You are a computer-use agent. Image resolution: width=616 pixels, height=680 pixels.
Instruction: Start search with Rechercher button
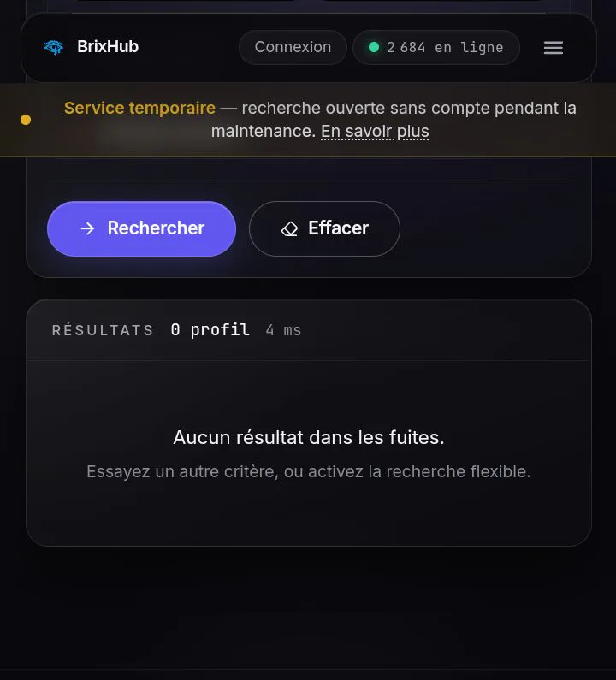click(141, 228)
